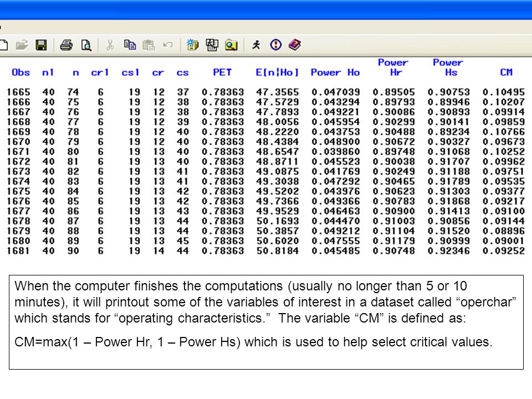This screenshot has height=399, width=532.
Task: Click observation number 1665
Action: [x=19, y=92]
